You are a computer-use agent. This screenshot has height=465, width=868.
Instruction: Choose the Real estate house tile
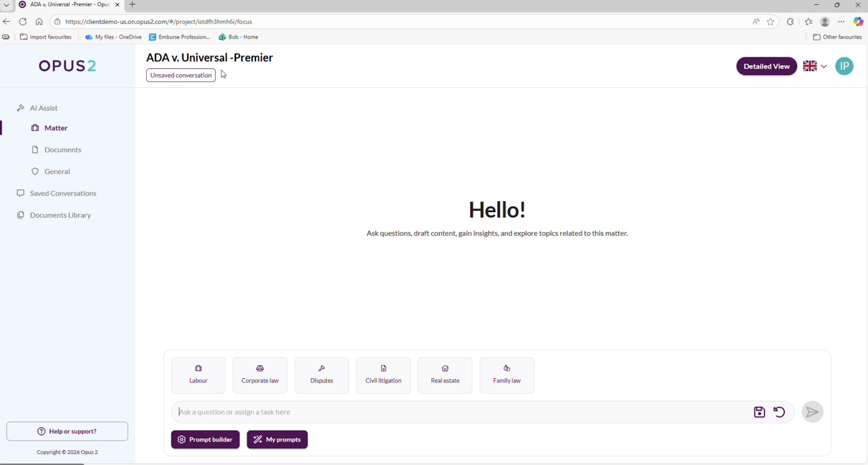pos(445,375)
